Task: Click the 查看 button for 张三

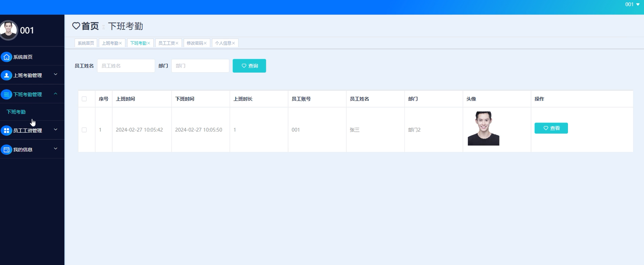Action: [551, 128]
